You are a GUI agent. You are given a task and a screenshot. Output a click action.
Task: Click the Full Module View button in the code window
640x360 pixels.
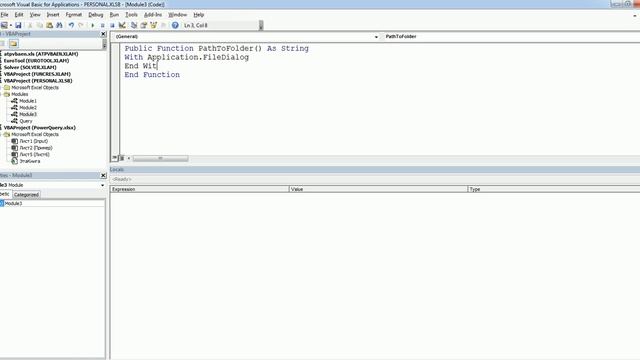[122, 158]
